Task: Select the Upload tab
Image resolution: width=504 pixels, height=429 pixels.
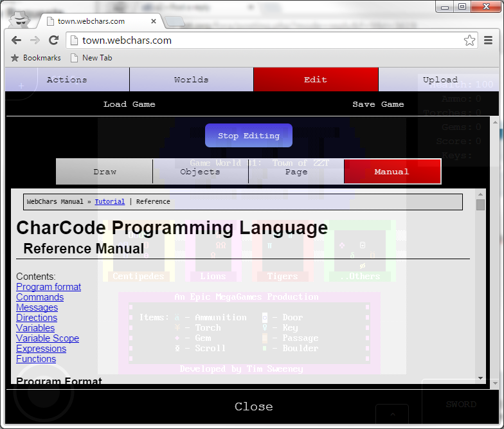Action: (x=440, y=80)
